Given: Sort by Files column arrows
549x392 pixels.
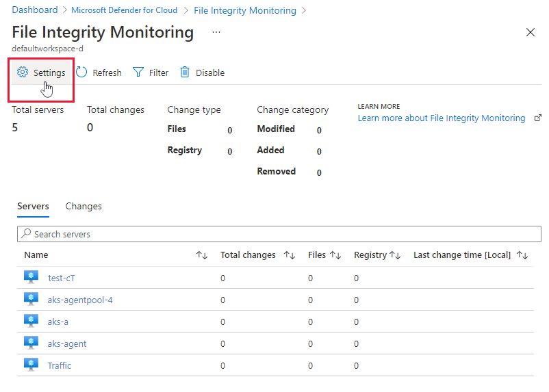Looking at the screenshot, I should tap(335, 255).
